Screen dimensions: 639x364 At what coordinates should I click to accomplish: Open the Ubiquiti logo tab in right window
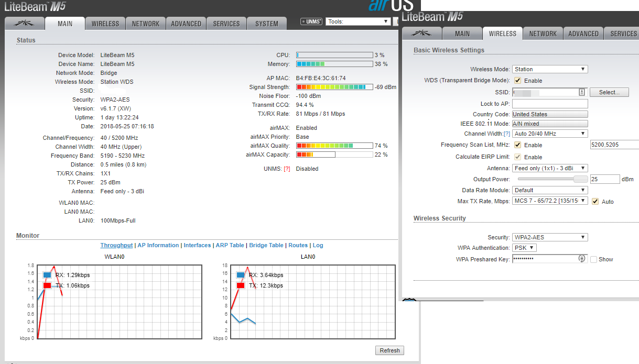[421, 34]
